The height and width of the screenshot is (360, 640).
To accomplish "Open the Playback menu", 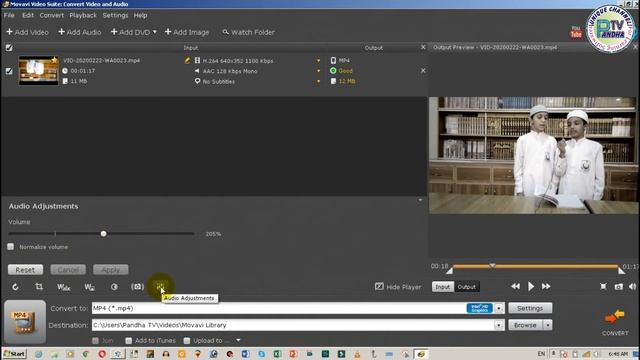I will click(x=83, y=15).
